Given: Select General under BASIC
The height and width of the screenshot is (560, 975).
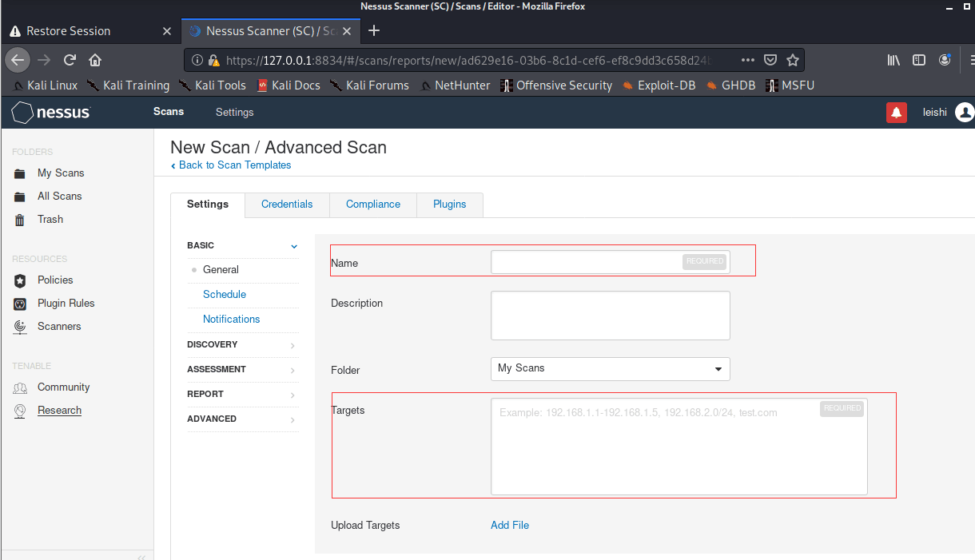Looking at the screenshot, I should 221,270.
